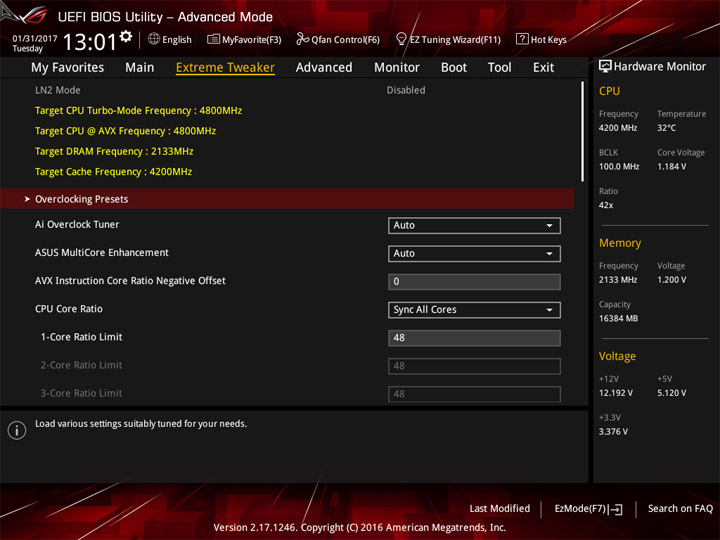Click the EzMode exit arrow icon
The image size is (720, 540).
point(616,509)
